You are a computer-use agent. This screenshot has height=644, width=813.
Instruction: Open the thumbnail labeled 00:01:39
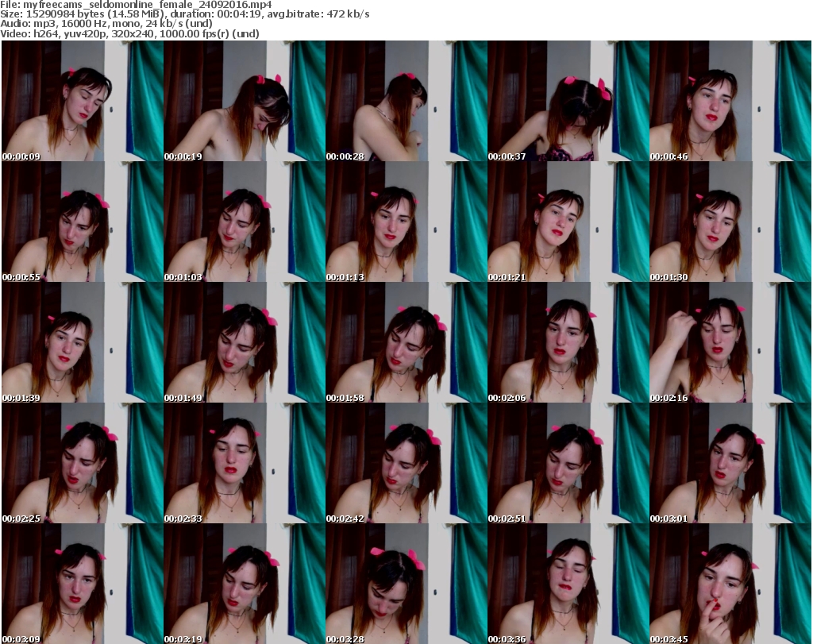tap(82, 342)
